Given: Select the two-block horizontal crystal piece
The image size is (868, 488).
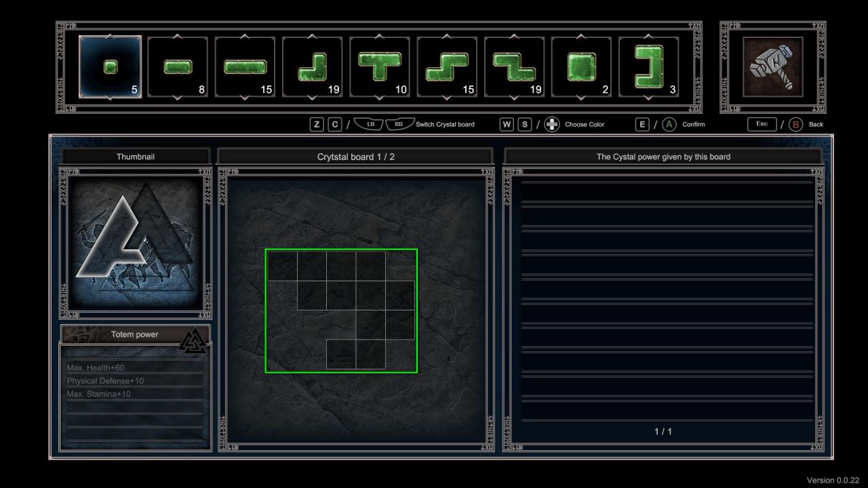Looking at the screenshot, I should coord(178,66).
